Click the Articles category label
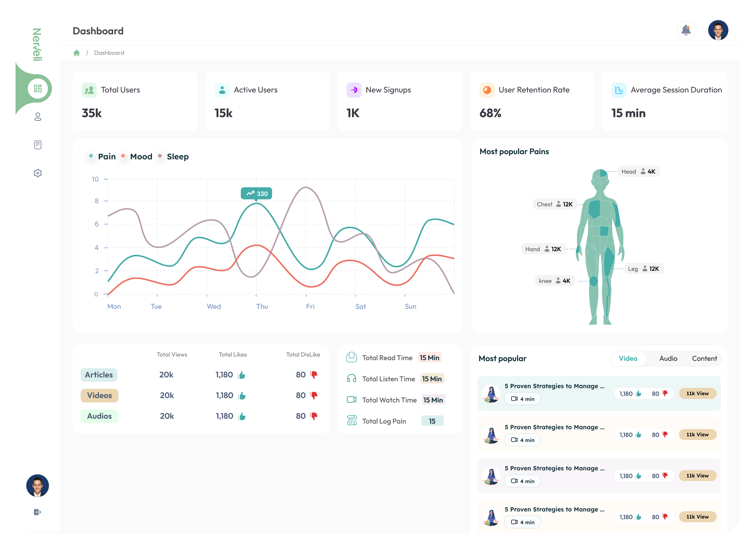756x549 pixels. pos(99,375)
